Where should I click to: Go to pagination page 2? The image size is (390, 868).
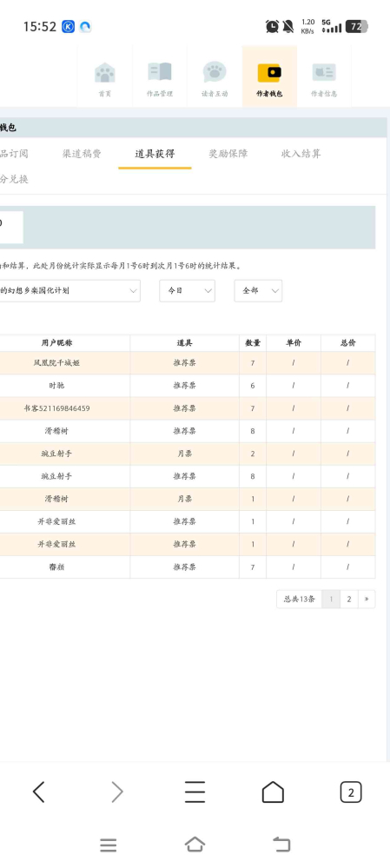coord(348,599)
